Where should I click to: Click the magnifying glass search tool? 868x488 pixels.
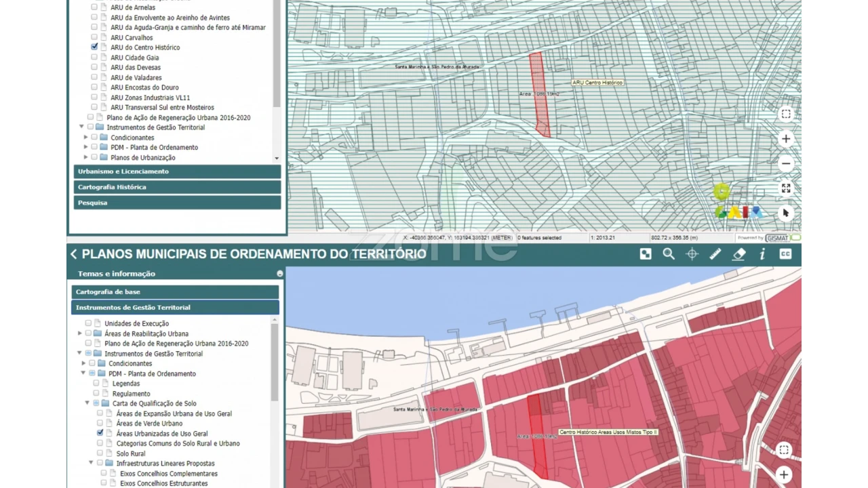pyautogui.click(x=669, y=254)
